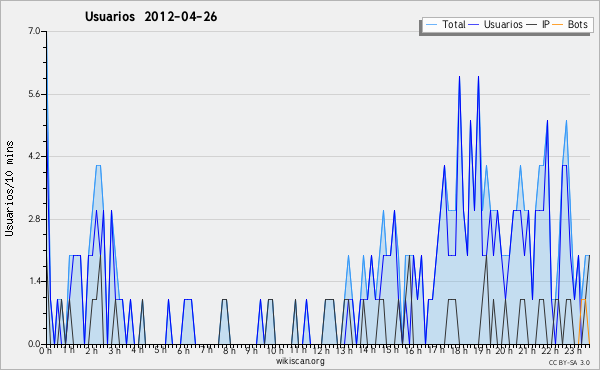
Task: Click the '20 h' x-axis label
Action: [504, 351]
